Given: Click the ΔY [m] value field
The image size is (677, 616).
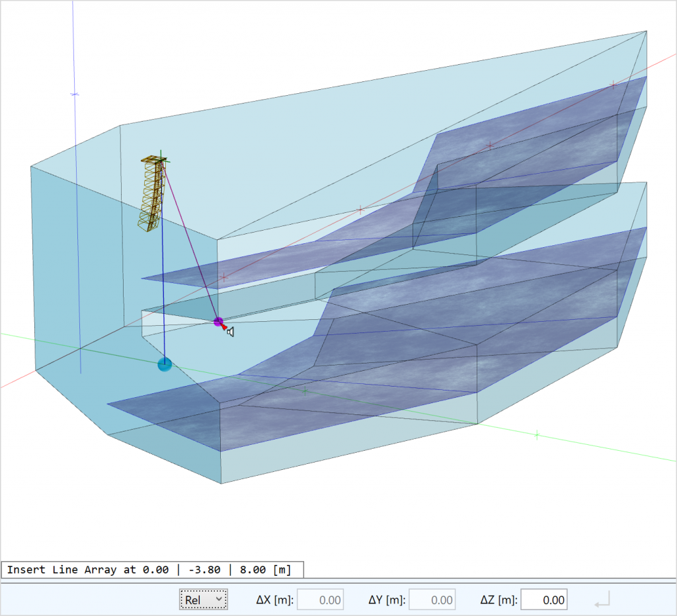Looking at the screenshot, I should [x=432, y=599].
